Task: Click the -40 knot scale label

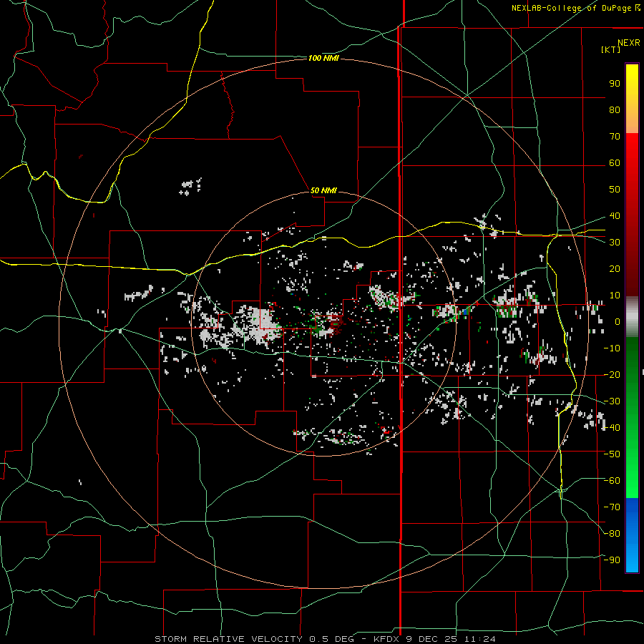Action: pyautogui.click(x=612, y=428)
